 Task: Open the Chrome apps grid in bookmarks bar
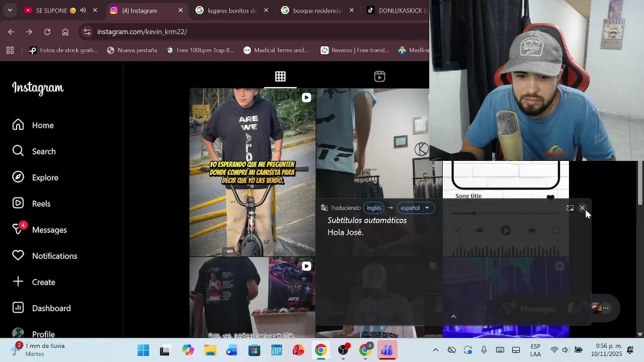pos(10,50)
